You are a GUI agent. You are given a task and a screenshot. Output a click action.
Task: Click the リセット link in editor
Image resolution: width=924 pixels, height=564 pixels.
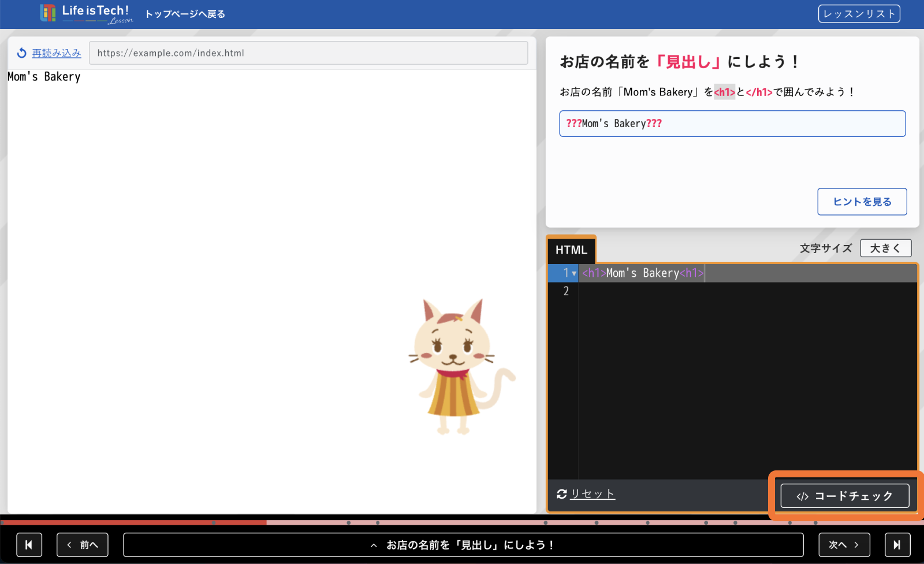coord(593,494)
